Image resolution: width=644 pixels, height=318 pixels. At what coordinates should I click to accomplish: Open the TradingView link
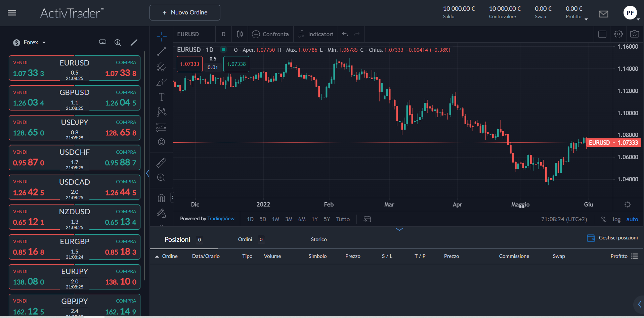point(221,219)
